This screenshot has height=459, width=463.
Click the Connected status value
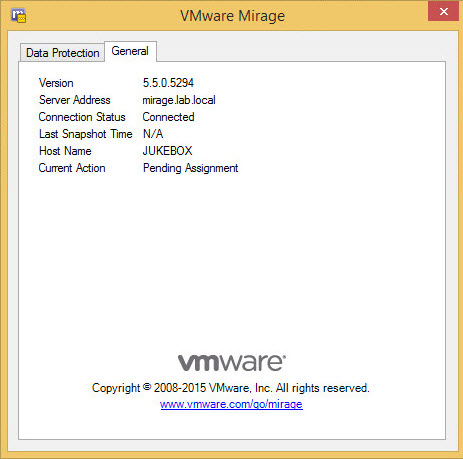tap(168, 117)
